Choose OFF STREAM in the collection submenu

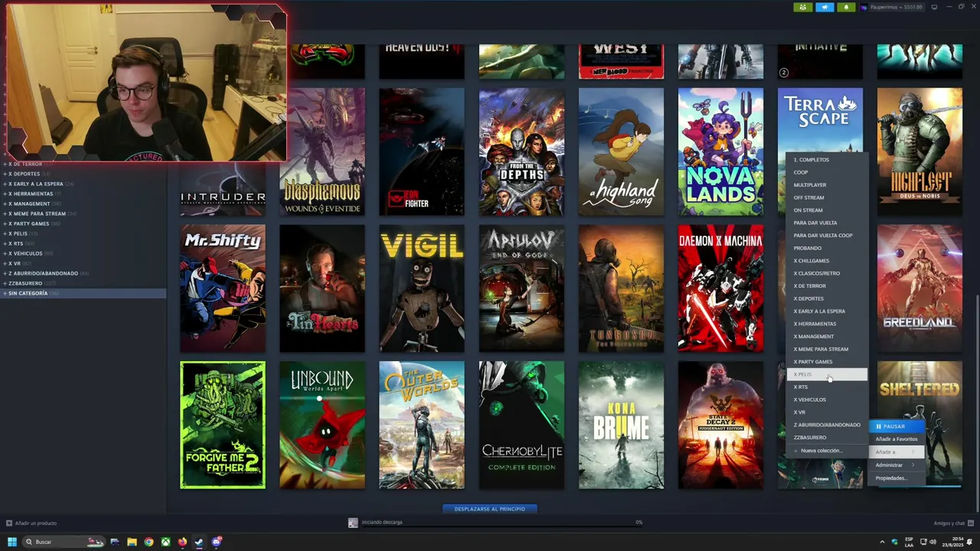(827, 197)
